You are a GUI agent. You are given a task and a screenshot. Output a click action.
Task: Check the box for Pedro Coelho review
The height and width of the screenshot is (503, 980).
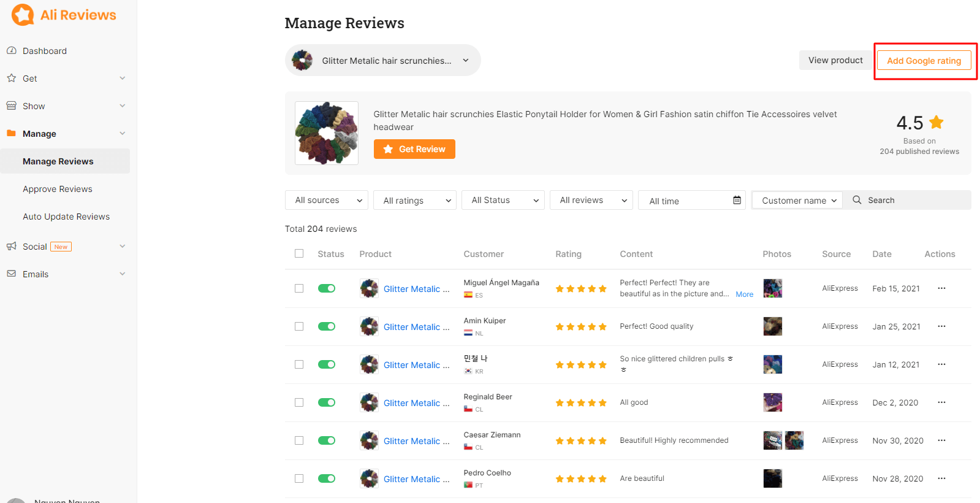(299, 478)
